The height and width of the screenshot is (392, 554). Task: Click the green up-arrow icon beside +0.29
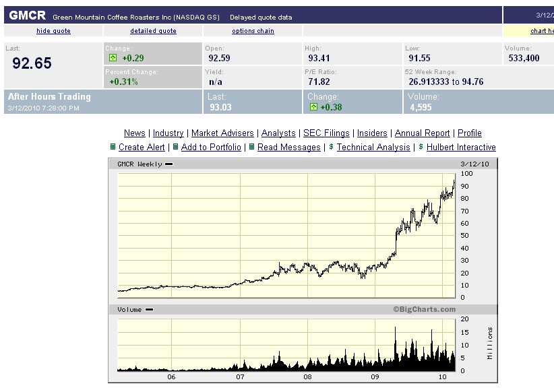pyautogui.click(x=113, y=58)
